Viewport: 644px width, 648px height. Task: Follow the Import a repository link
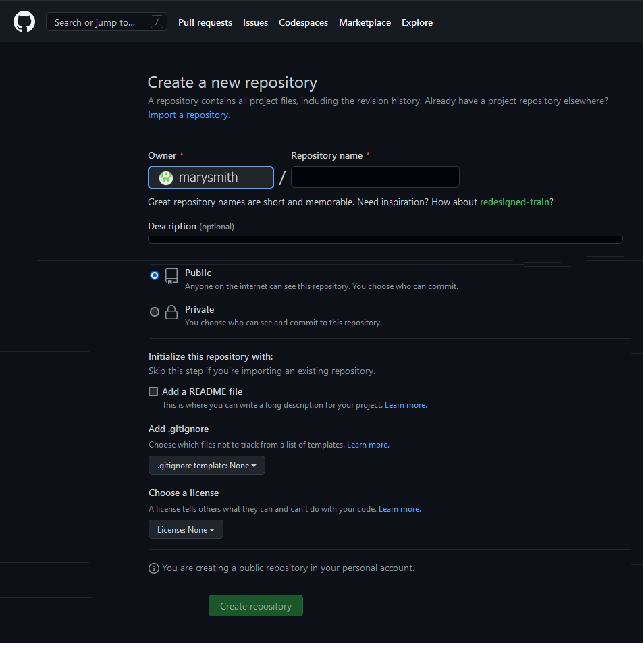point(189,115)
